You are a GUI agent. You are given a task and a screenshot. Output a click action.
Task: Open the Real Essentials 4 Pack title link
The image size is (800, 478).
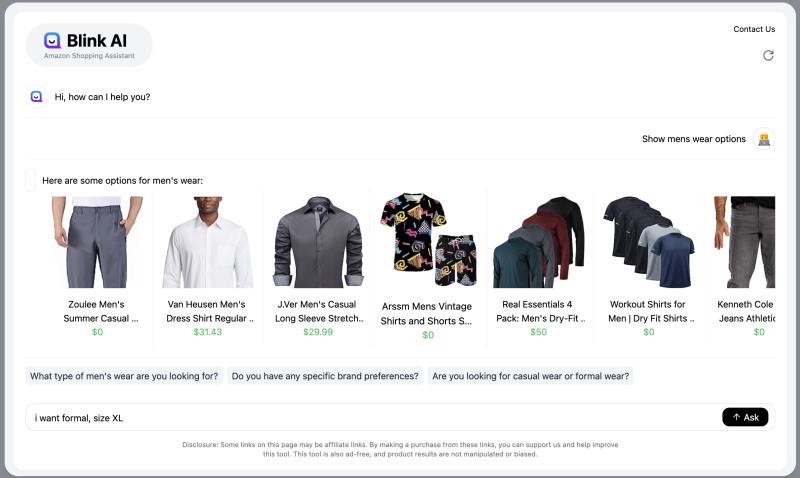tap(539, 311)
